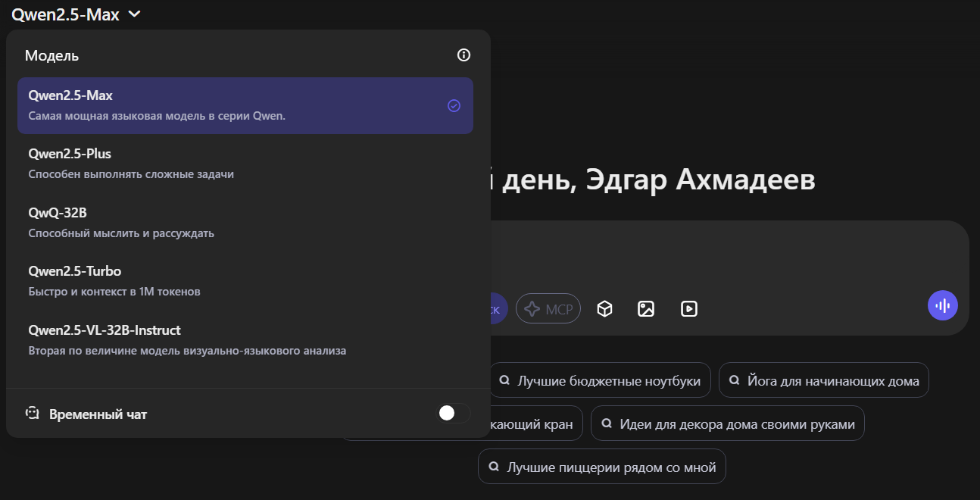Click description Способный мыслить и рассуждать
This screenshot has height=500, width=980.
tap(121, 233)
